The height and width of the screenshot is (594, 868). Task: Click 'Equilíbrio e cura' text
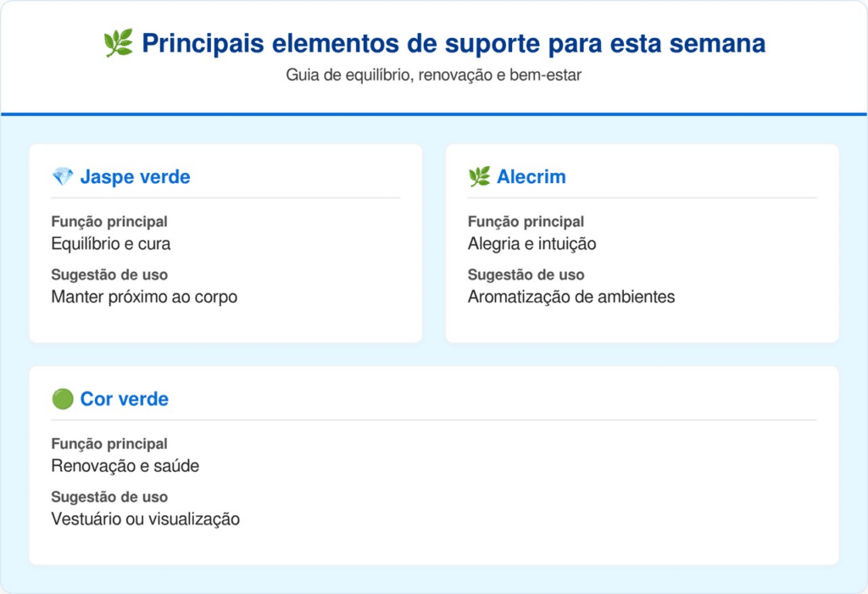[110, 244]
